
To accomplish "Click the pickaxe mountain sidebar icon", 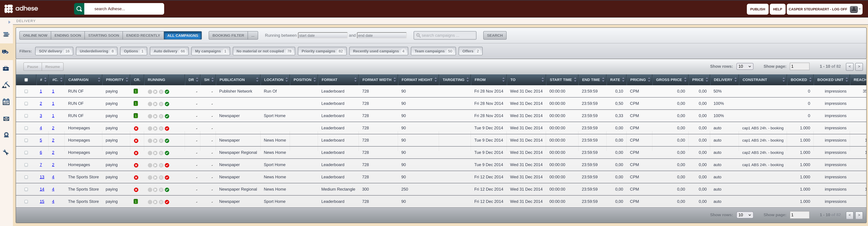I will (x=6, y=85).
